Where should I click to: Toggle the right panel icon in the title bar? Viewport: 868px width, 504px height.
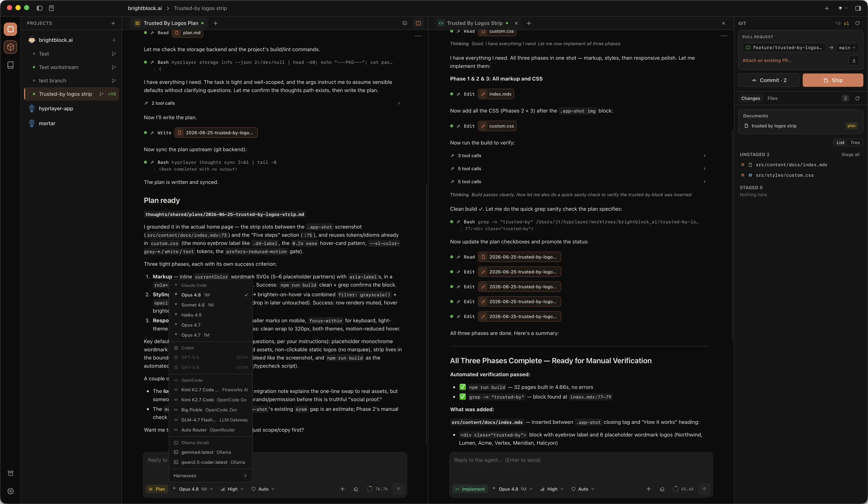[858, 8]
